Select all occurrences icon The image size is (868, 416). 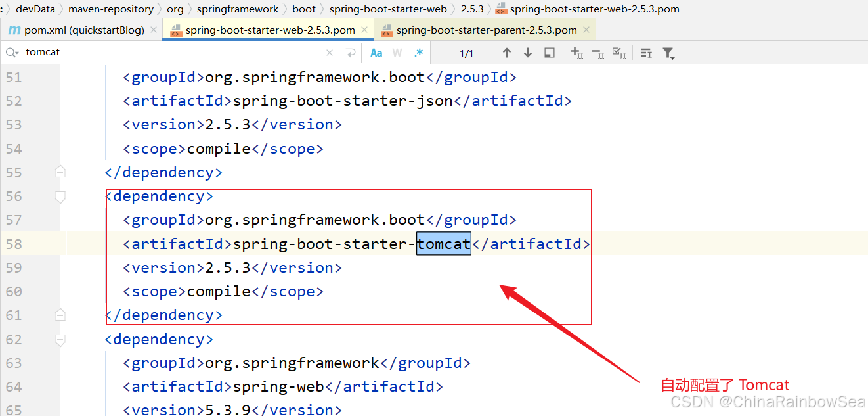coord(618,53)
